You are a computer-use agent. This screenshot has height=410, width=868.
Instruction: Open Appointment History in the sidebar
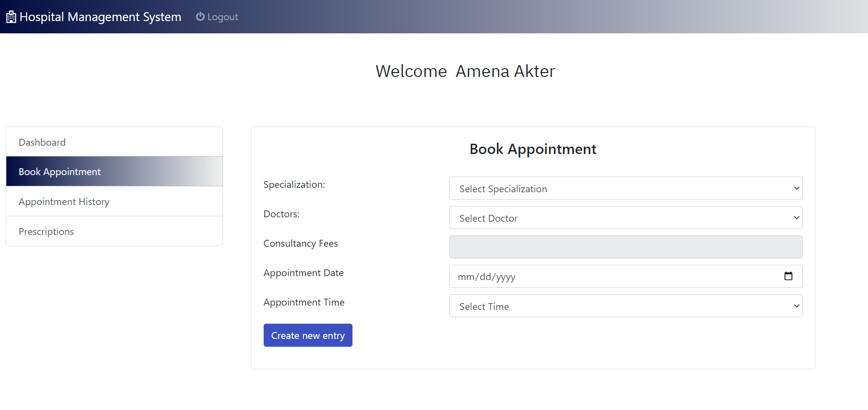point(114,202)
